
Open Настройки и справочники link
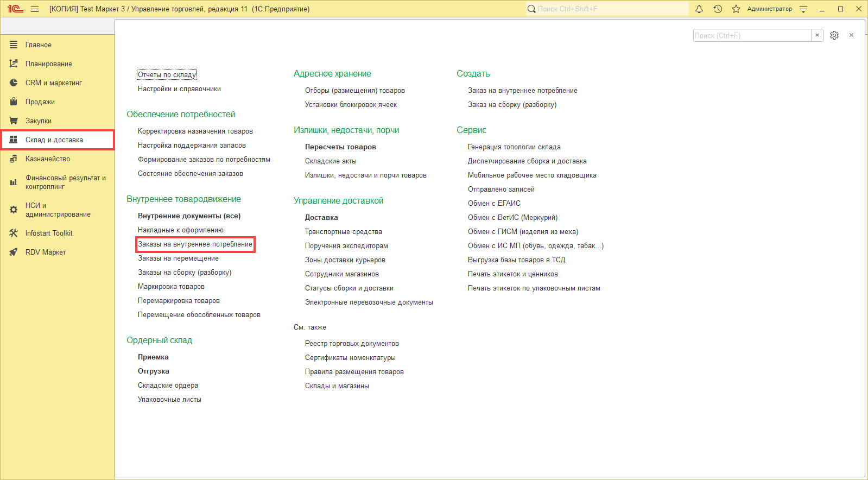[x=179, y=89]
